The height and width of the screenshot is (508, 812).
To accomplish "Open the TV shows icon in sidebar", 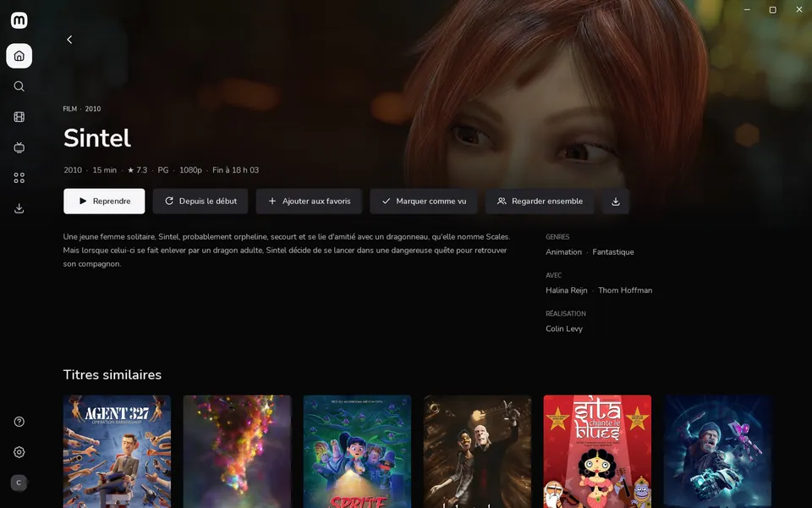I will [19, 147].
